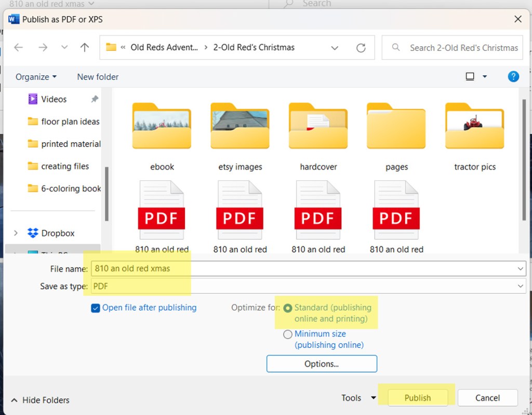Click the Up one level arrow

(85, 47)
